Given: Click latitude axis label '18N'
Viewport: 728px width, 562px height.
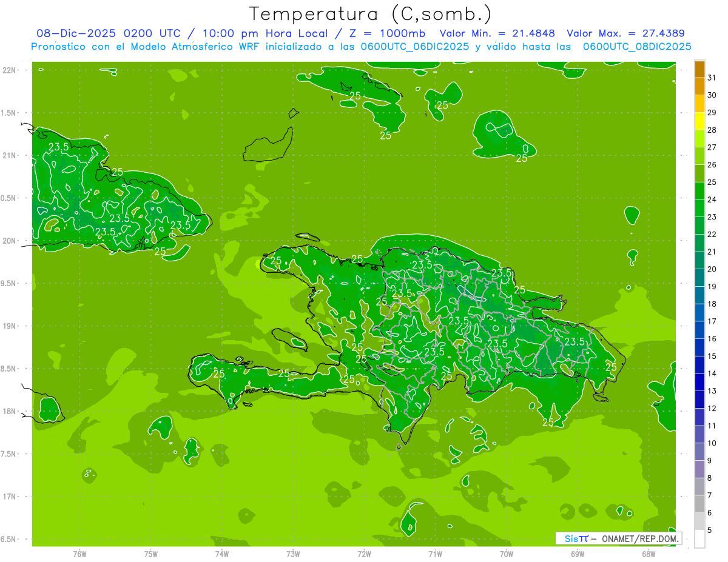Looking at the screenshot, I should pos(10,412).
